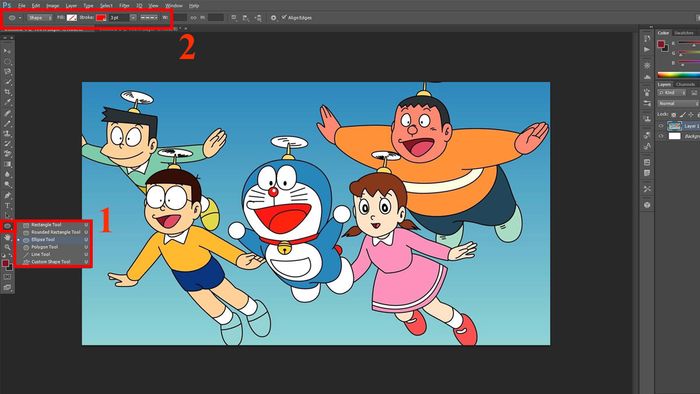Click the Layer 1 thumbnail
Image resolution: width=700 pixels, height=394 pixels.
pos(675,126)
